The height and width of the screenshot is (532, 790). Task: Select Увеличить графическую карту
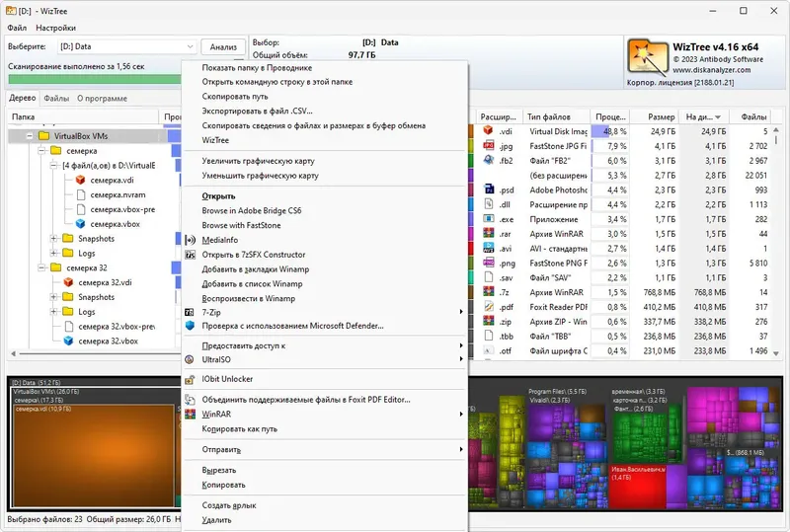coord(258,161)
